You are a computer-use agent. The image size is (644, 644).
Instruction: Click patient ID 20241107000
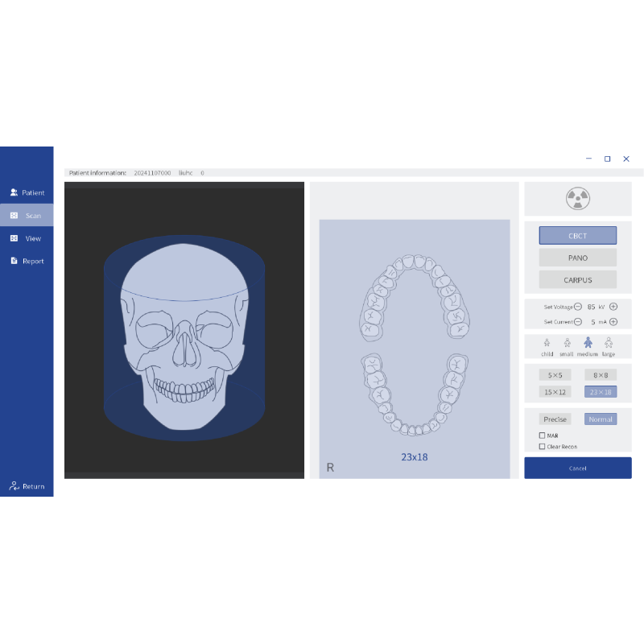point(152,173)
